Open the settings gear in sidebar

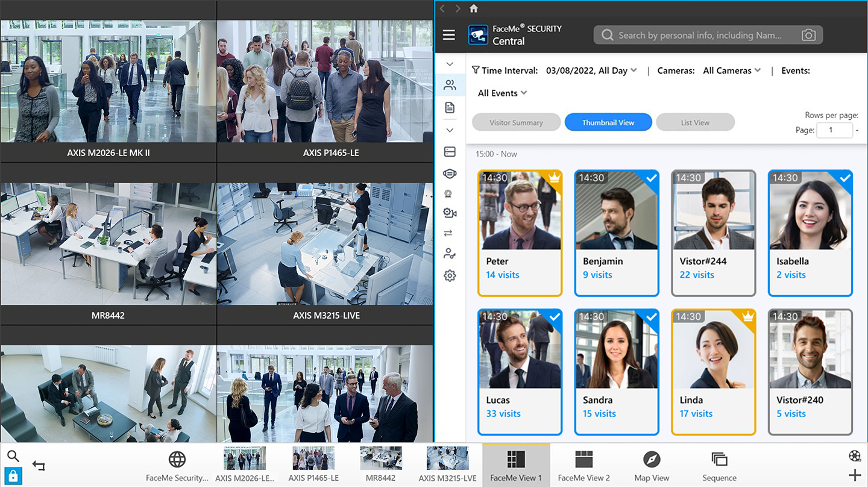450,276
